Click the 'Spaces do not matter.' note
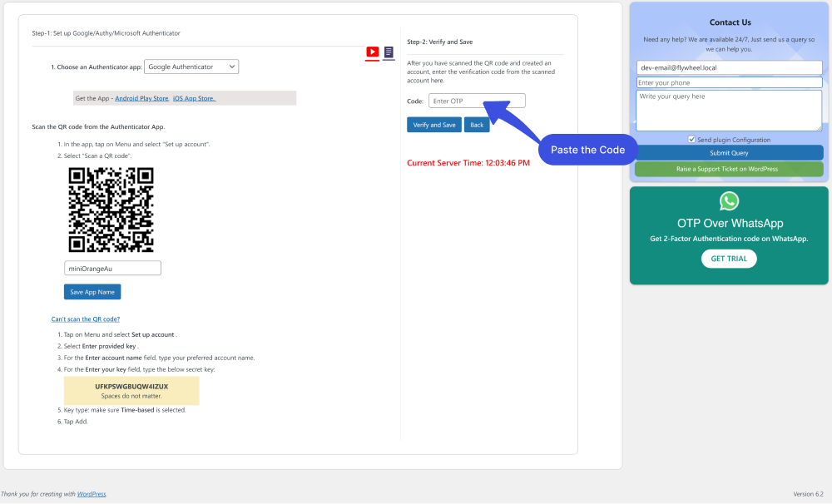Screen dimensions: 832x504 131,396
